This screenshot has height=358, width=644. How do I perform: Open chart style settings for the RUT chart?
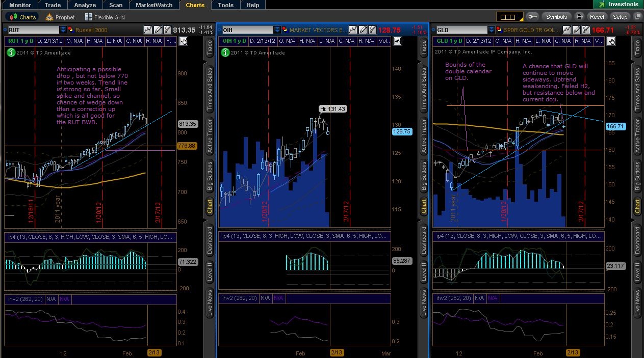click(x=148, y=30)
